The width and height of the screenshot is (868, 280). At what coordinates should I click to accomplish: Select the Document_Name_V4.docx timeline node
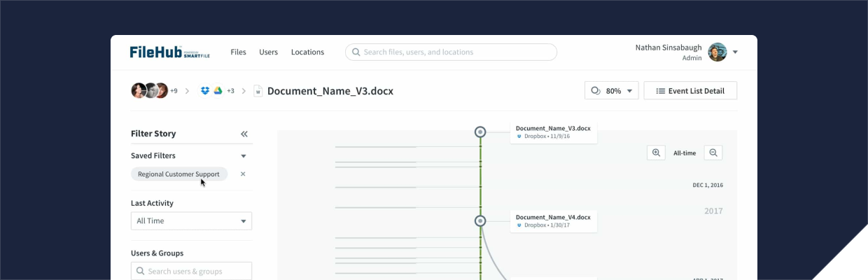pyautogui.click(x=480, y=220)
